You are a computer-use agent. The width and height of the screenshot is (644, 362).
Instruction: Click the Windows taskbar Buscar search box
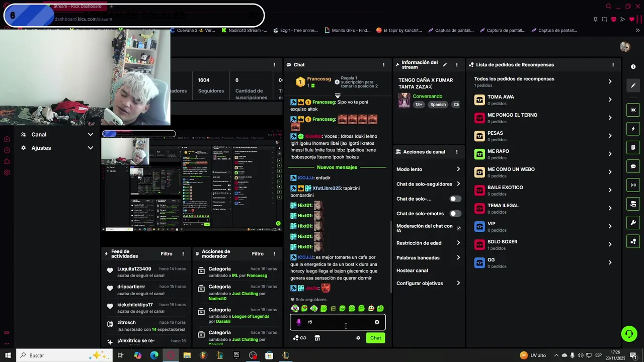pyautogui.click(x=63, y=355)
